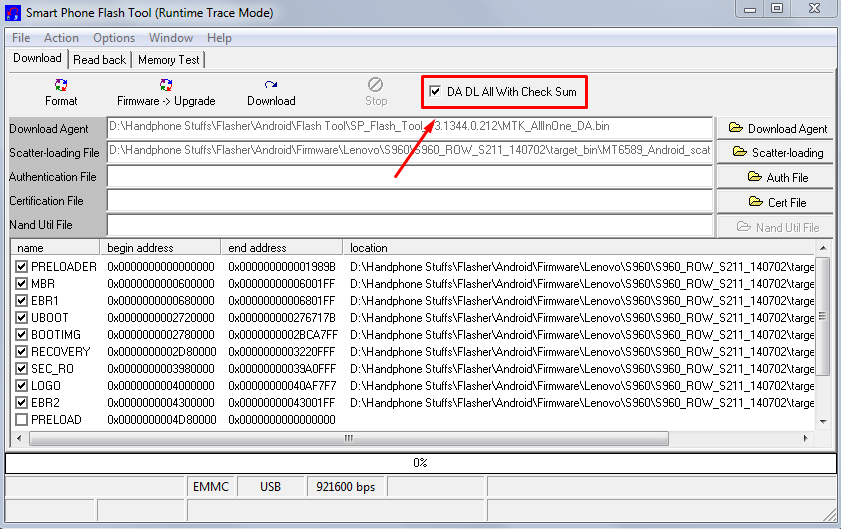Click the name column header

(55, 248)
